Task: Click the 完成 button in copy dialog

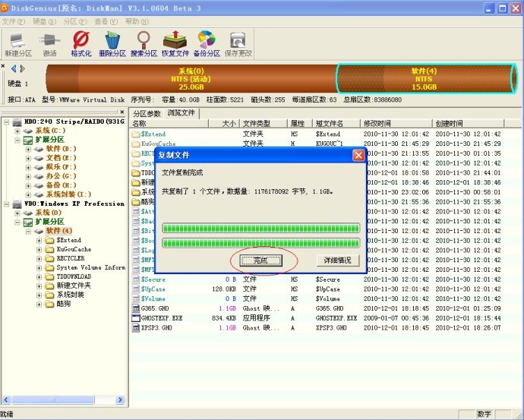Action: click(260, 261)
